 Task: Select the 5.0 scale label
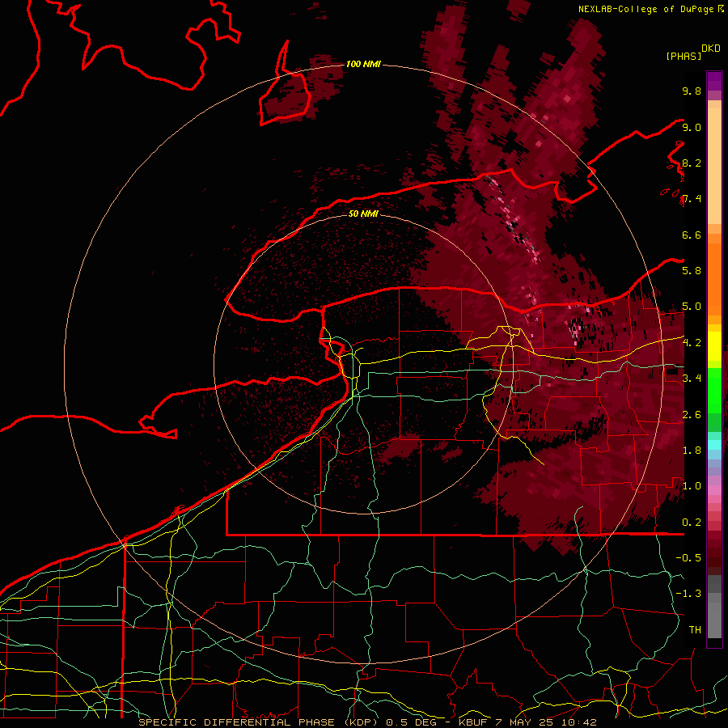692,307
